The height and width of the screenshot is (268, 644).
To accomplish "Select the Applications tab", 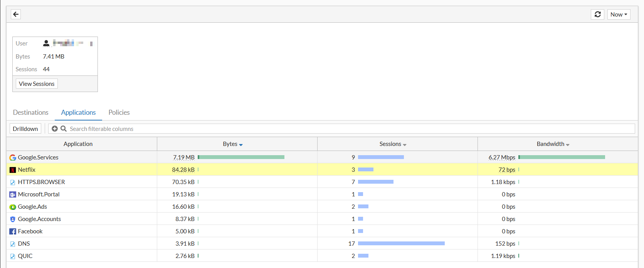I will coord(78,112).
